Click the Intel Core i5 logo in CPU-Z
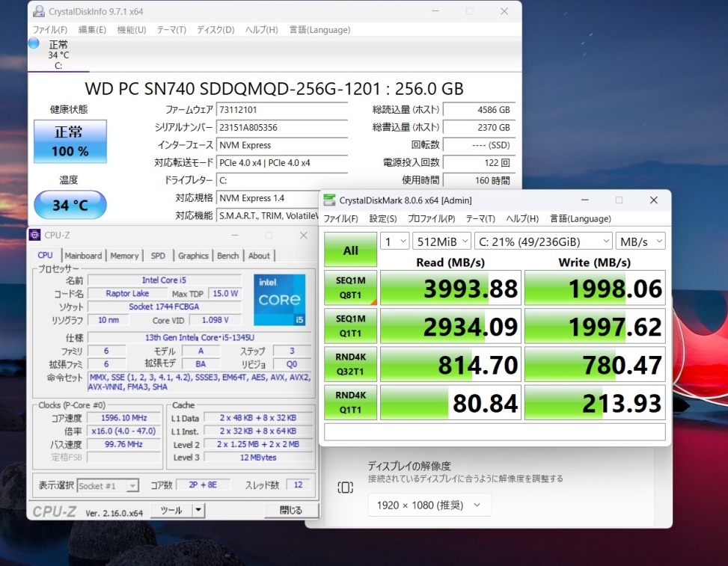The image size is (728, 566). (x=280, y=300)
